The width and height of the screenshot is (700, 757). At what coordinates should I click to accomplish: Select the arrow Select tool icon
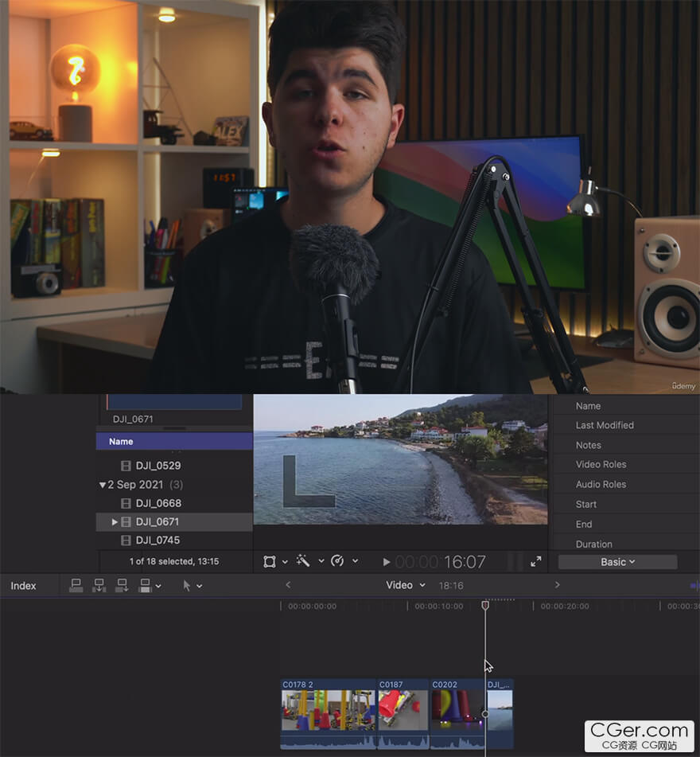point(187,585)
